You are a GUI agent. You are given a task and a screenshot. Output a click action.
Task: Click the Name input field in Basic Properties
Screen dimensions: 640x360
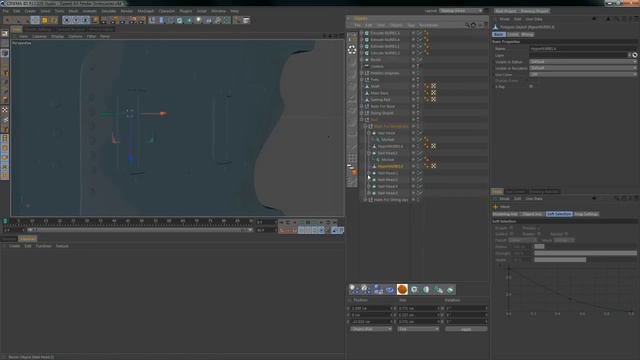pyautogui.click(x=582, y=49)
